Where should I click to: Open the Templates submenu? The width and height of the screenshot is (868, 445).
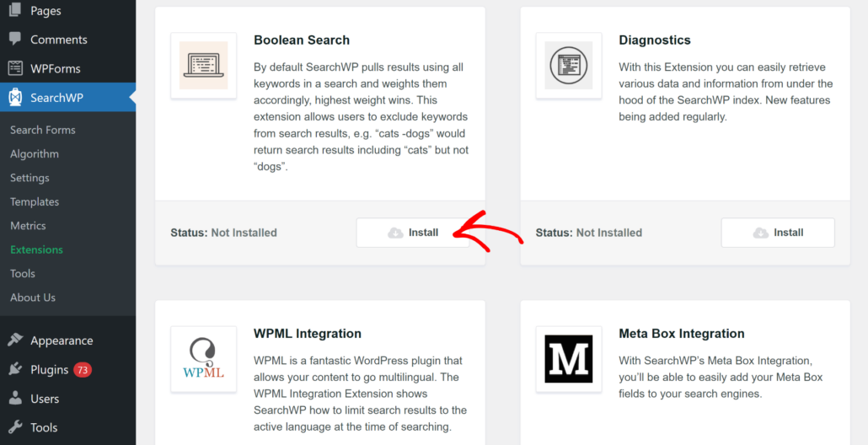tap(35, 201)
